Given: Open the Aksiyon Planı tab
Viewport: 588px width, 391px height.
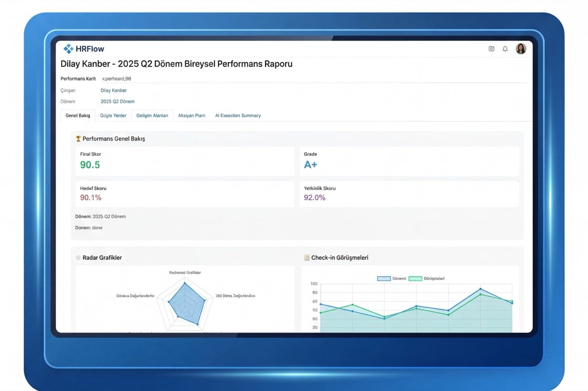Looking at the screenshot, I should (x=192, y=116).
